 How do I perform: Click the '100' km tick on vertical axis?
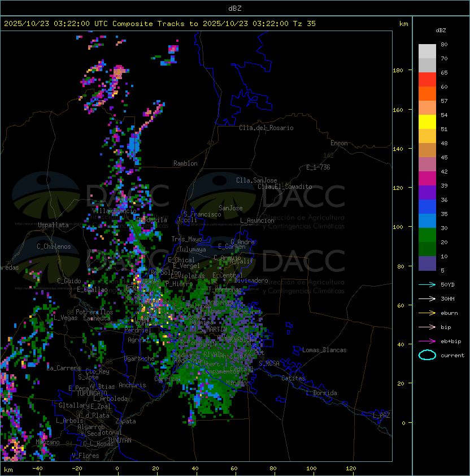pyautogui.click(x=398, y=227)
